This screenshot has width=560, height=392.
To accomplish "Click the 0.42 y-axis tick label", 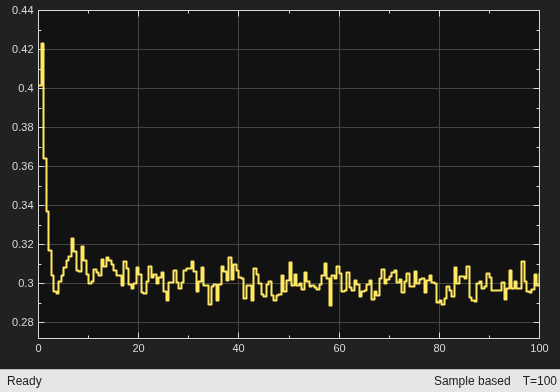I will point(23,49).
